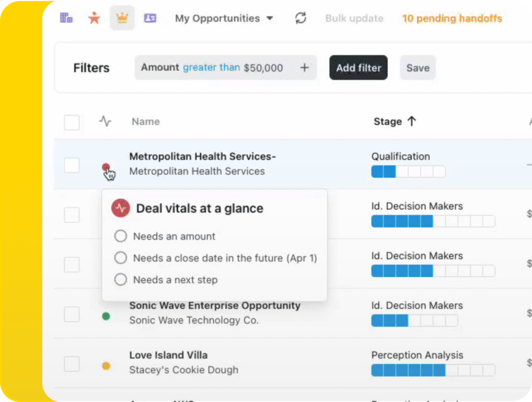The width and height of the screenshot is (532, 402).
Task: Click the greater than filter operator
Action: [211, 67]
